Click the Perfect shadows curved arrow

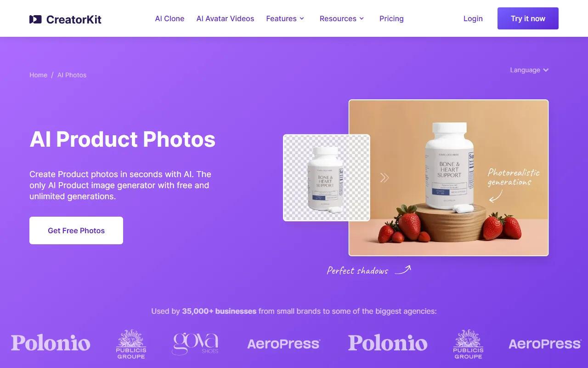point(403,270)
